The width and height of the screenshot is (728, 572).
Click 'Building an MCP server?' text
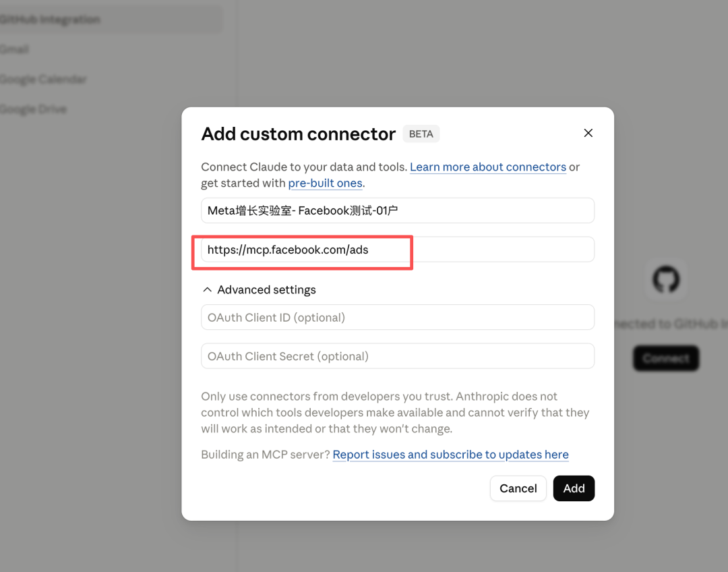point(265,455)
